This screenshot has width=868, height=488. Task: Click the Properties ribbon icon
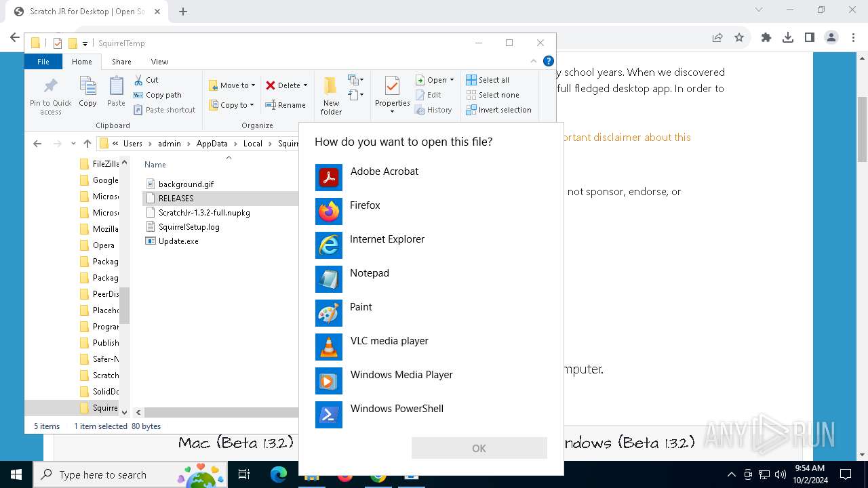point(392,94)
